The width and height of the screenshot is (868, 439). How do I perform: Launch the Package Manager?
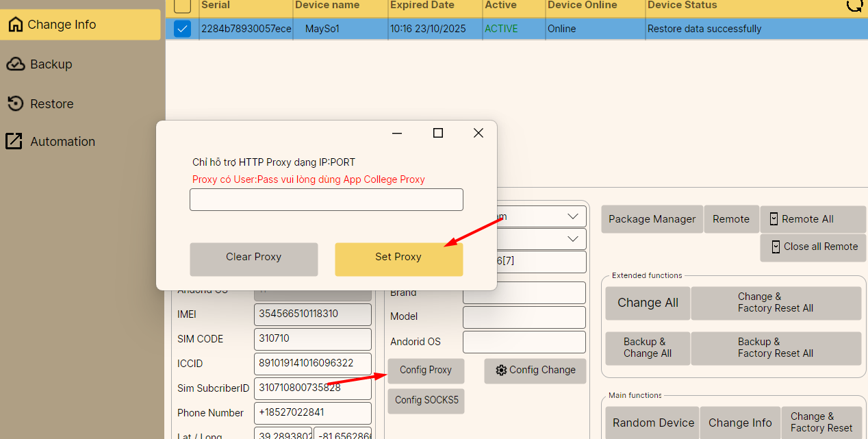(652, 219)
